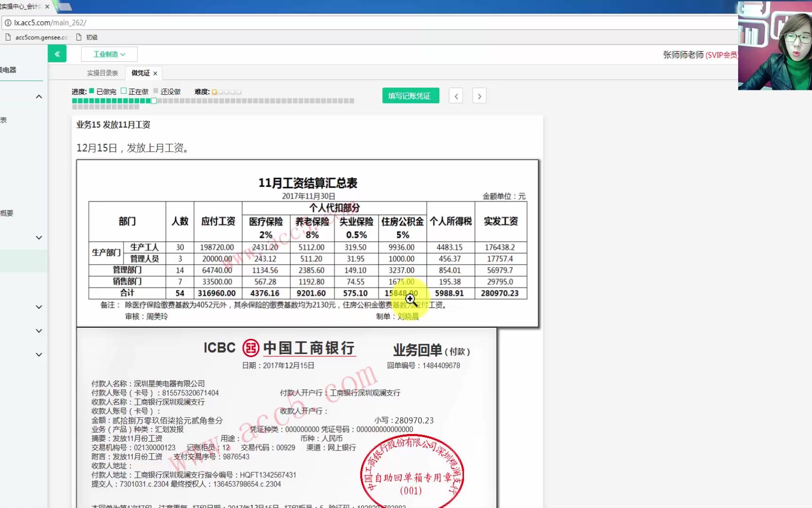Collapse the top sidebar section chevron
The image size is (812, 508).
39,97
